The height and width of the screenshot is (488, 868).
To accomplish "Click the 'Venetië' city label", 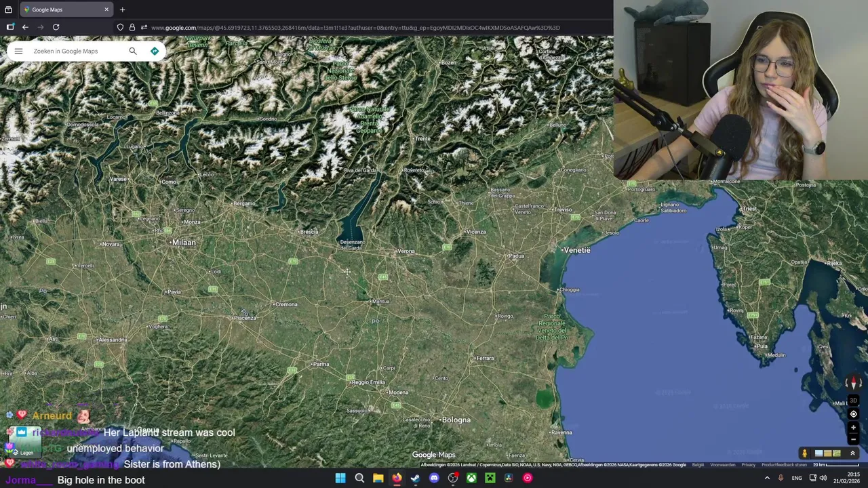I will [577, 250].
